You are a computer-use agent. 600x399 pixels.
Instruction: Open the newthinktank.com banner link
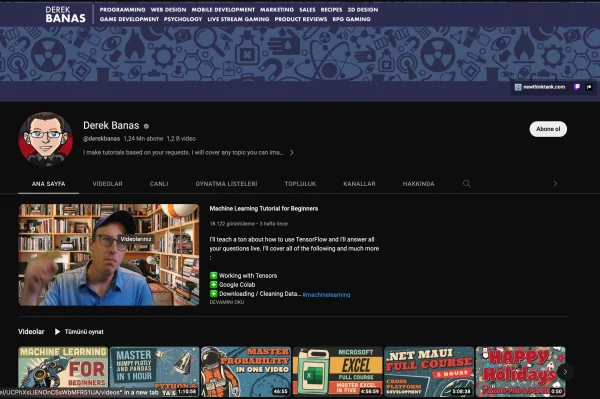click(x=540, y=87)
